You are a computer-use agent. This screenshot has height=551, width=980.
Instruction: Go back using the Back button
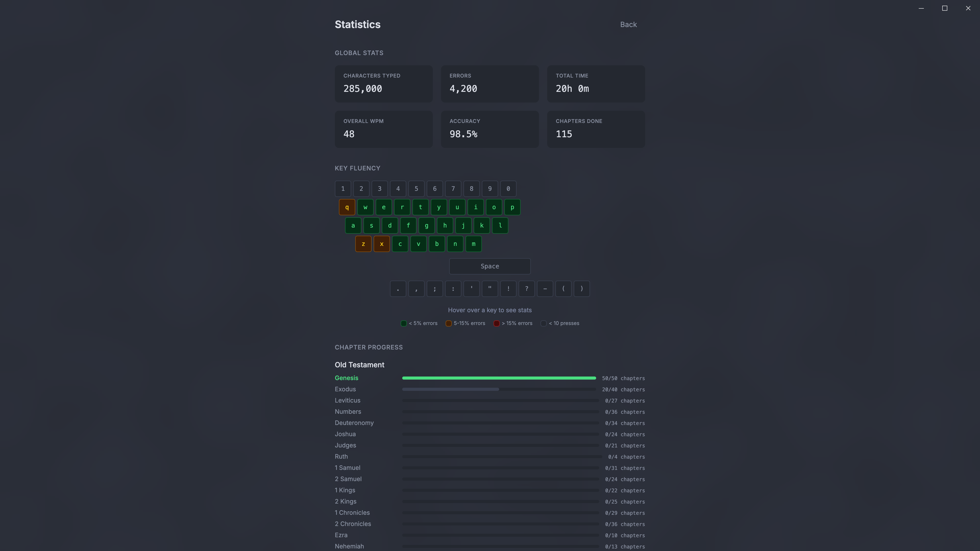click(x=628, y=24)
